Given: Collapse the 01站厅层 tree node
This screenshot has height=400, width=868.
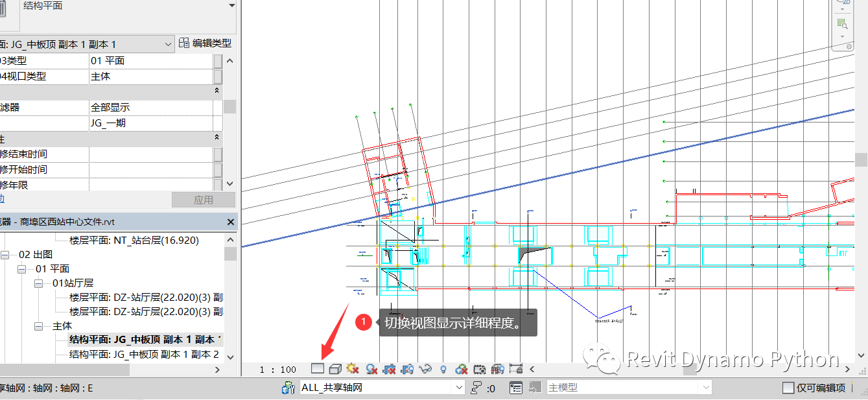Looking at the screenshot, I should 40,283.
